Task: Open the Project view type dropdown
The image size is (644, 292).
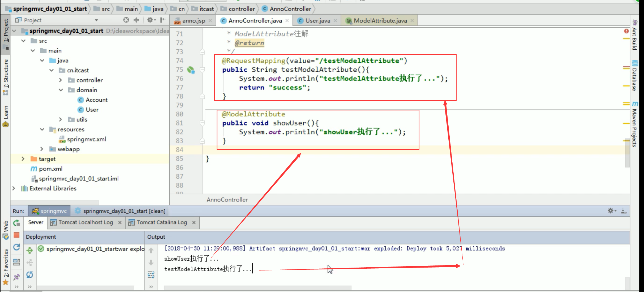Action: (x=96, y=20)
